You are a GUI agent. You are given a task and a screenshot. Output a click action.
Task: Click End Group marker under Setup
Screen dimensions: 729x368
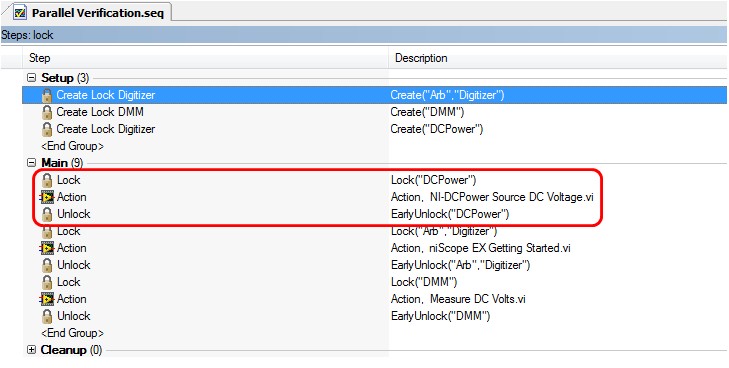coord(72,146)
